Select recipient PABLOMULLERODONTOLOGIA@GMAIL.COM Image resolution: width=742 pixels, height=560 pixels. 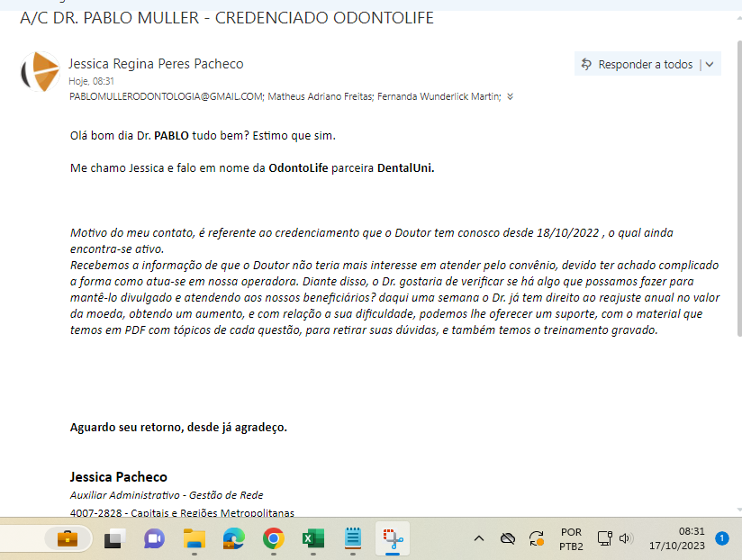[x=167, y=96]
